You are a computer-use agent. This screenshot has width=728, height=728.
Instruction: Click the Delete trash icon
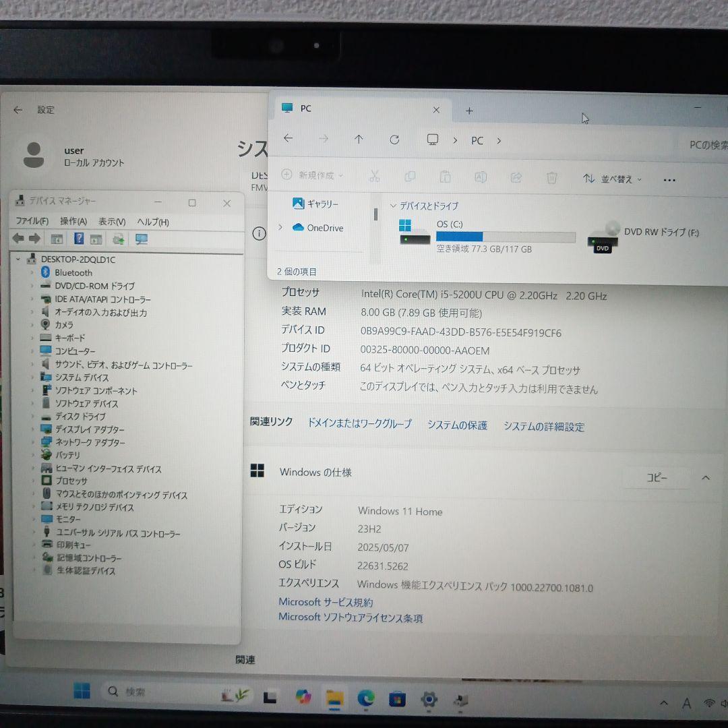pos(551,178)
